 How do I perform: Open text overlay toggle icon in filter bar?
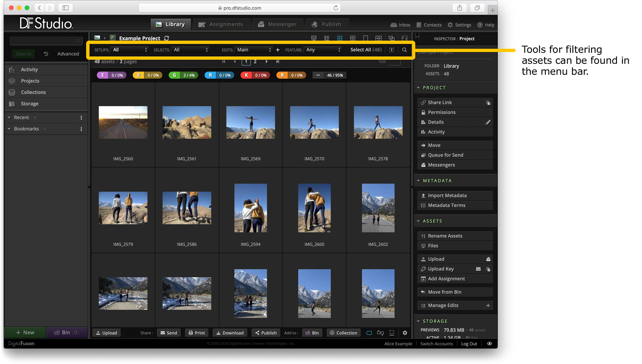[x=392, y=50]
